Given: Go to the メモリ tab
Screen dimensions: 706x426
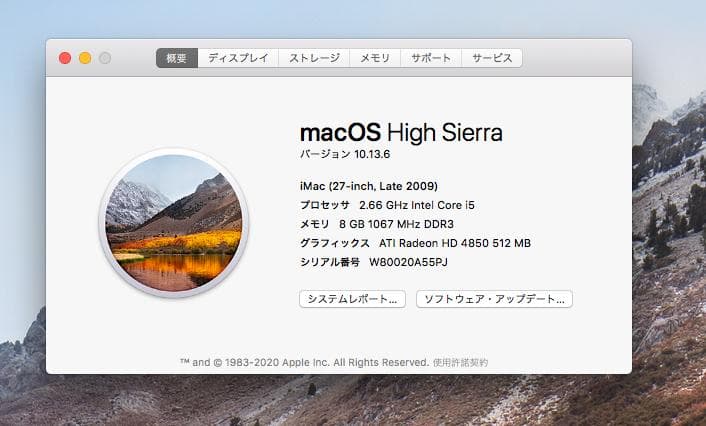Looking at the screenshot, I should pyautogui.click(x=375, y=58).
